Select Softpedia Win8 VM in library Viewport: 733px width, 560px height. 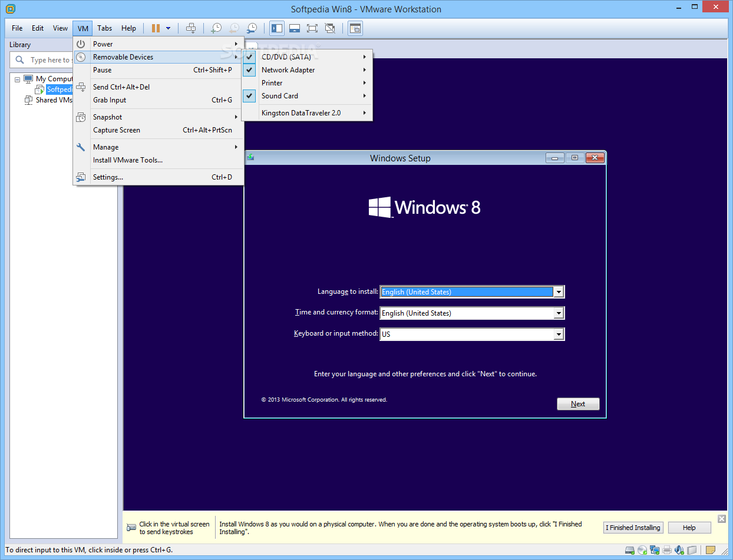[60, 90]
